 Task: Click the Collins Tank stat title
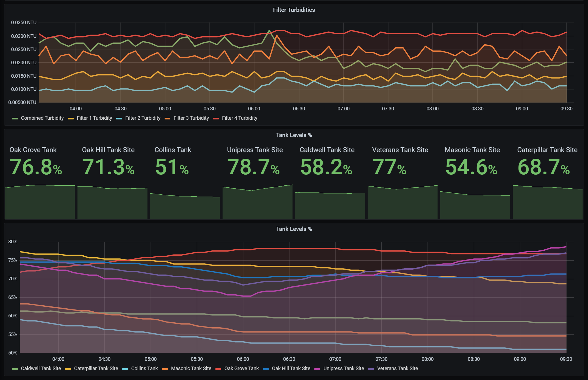(x=173, y=150)
